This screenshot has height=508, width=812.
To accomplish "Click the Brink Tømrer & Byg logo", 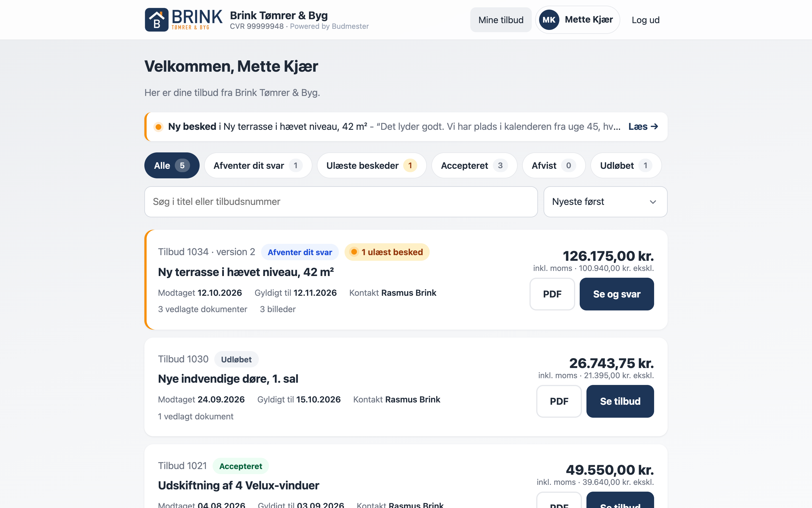I will click(x=184, y=20).
